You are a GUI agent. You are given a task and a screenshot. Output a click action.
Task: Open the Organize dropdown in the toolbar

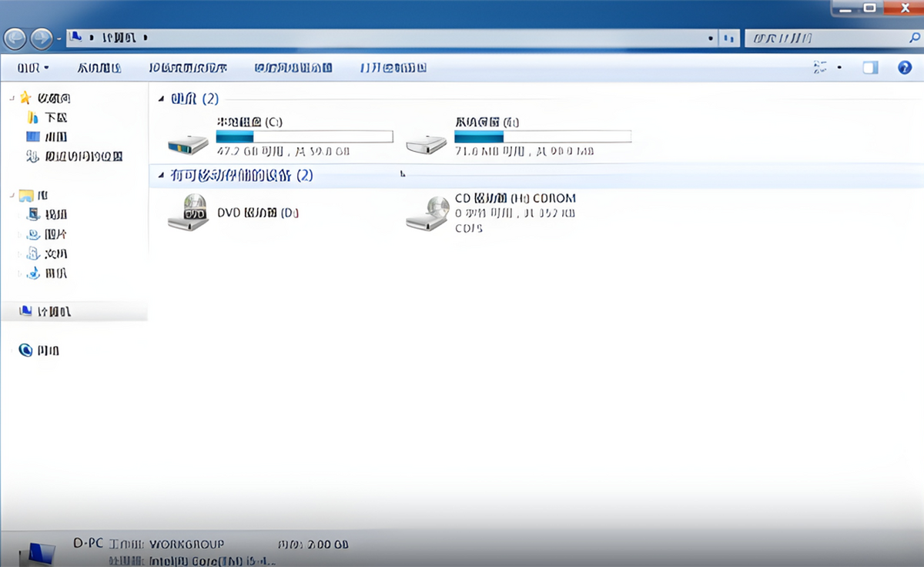[x=33, y=68]
